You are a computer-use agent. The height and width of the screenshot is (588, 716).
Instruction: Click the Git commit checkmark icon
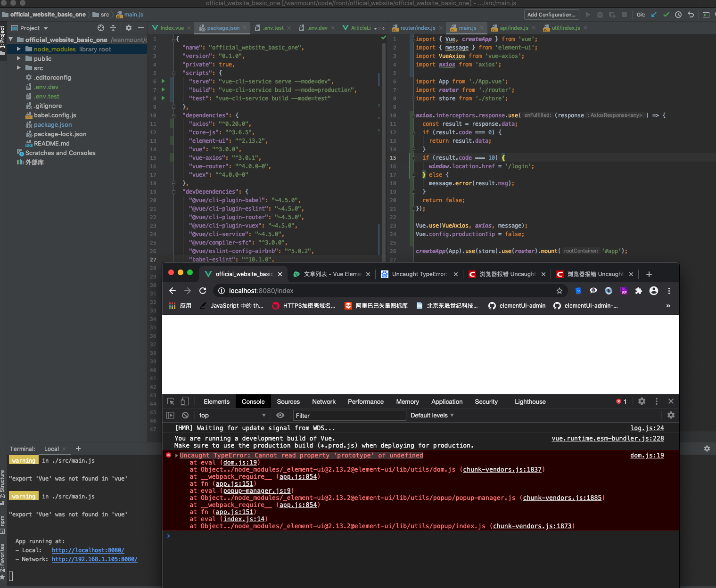coord(666,15)
